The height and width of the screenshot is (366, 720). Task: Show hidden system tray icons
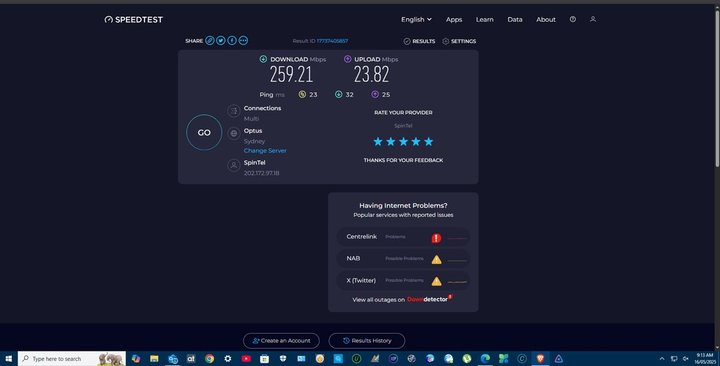662,359
